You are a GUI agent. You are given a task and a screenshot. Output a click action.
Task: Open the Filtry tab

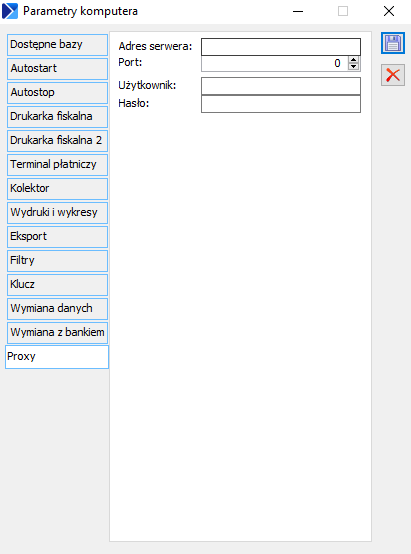coord(57,261)
